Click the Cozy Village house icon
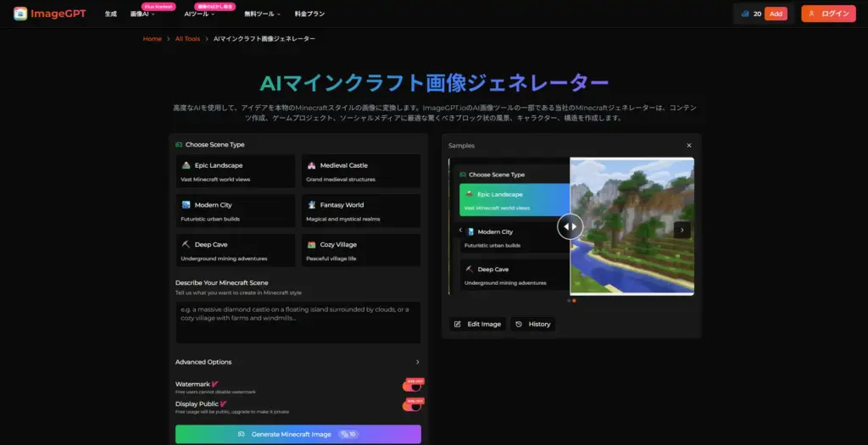Image resolution: width=868 pixels, height=445 pixels. pyautogui.click(x=312, y=245)
